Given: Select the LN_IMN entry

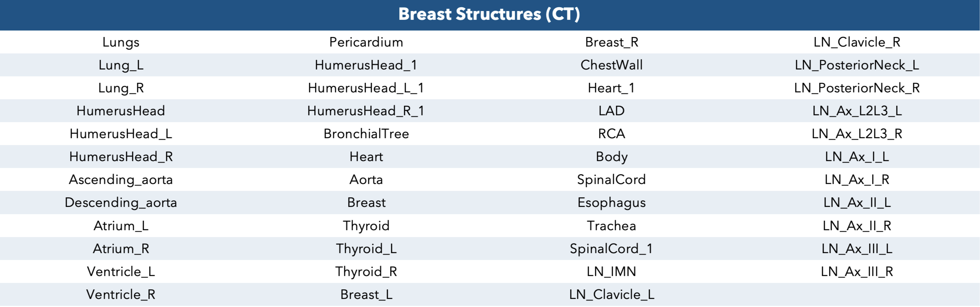Looking at the screenshot, I should pyautogui.click(x=612, y=272).
